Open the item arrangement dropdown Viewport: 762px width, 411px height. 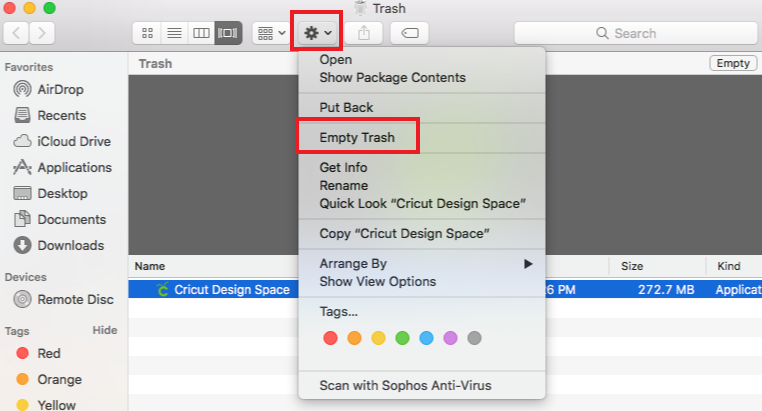[271, 33]
